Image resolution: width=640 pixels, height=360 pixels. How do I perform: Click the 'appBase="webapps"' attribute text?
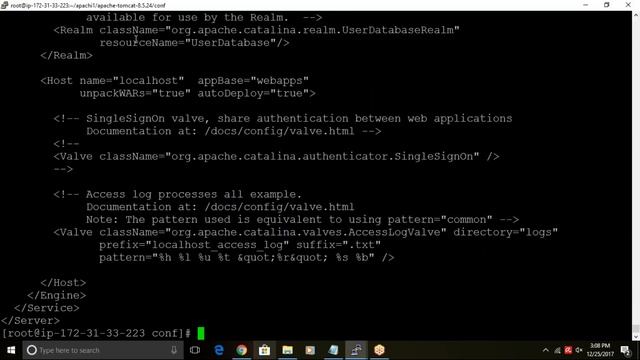click(x=253, y=81)
